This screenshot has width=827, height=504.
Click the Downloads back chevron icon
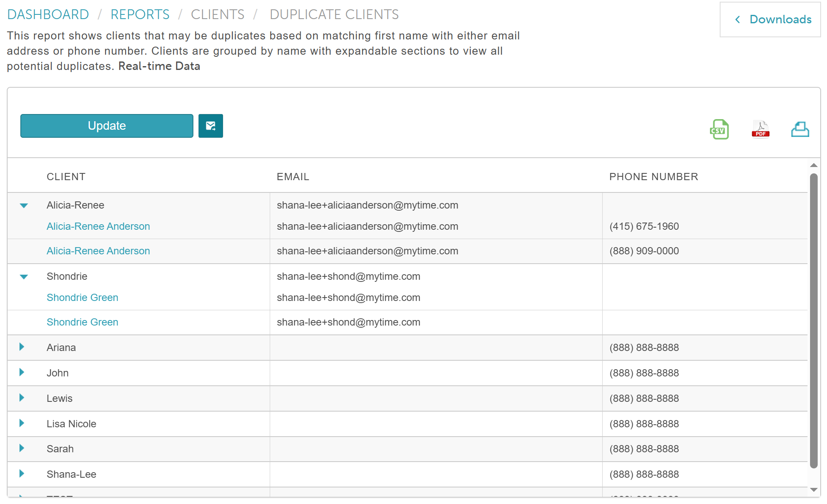click(738, 19)
